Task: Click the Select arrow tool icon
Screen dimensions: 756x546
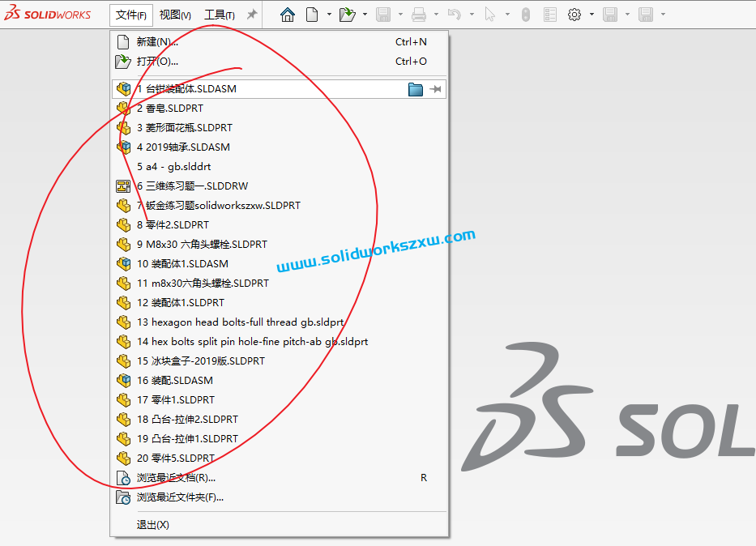Action: (x=489, y=14)
